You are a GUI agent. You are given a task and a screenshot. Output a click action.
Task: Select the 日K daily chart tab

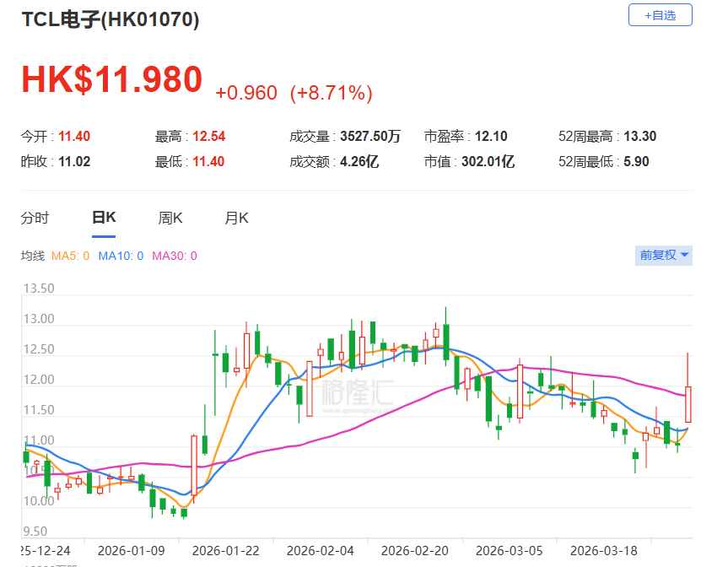click(104, 218)
